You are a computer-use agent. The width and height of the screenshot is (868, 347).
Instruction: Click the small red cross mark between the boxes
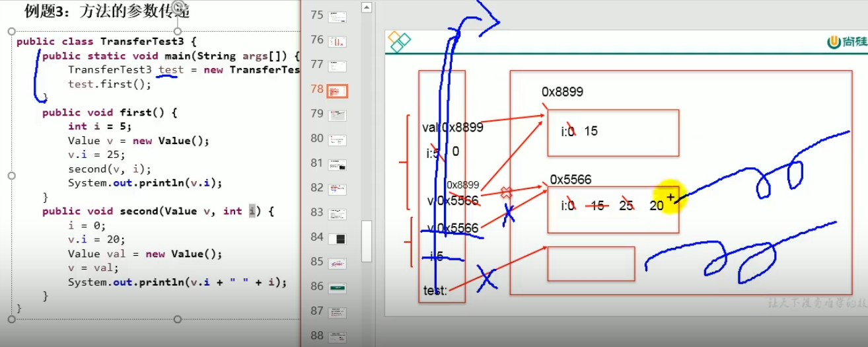pyautogui.click(x=507, y=193)
